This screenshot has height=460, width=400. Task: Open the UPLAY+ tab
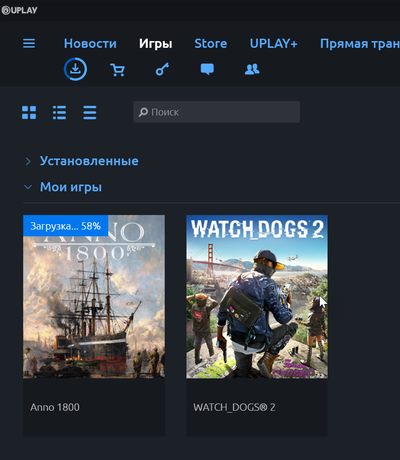pyautogui.click(x=274, y=43)
